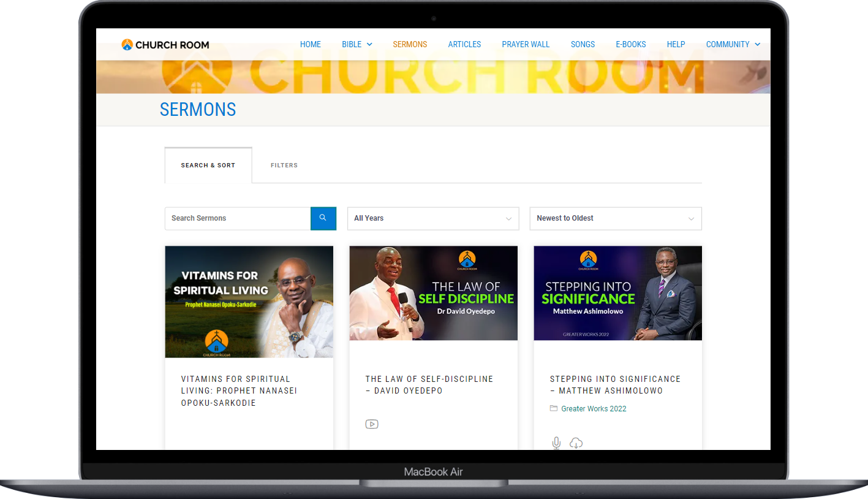
Task: Open the Greater Works 2022 series link
Action: coord(594,409)
